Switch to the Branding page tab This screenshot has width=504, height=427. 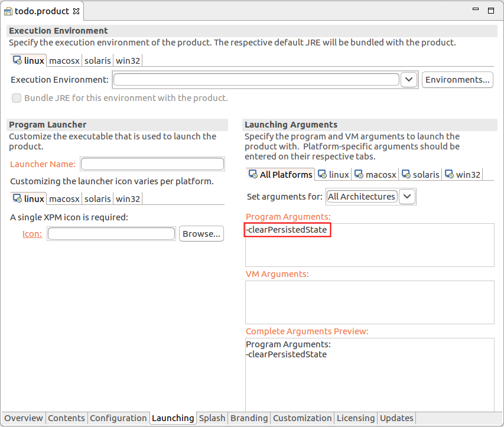(249, 418)
